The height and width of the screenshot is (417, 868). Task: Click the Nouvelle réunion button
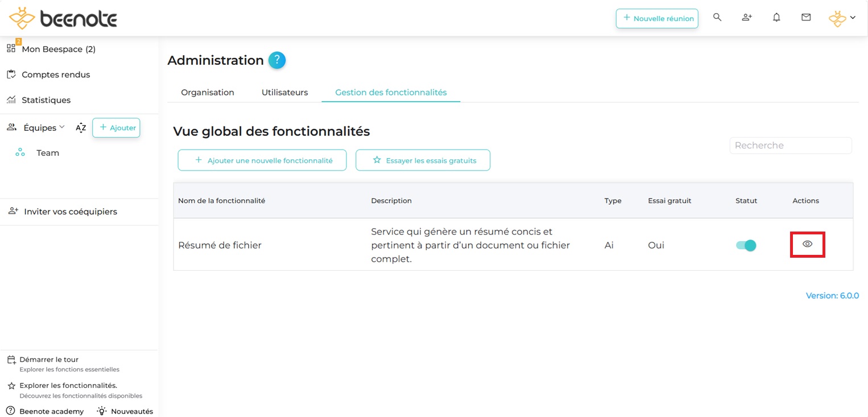657,18
